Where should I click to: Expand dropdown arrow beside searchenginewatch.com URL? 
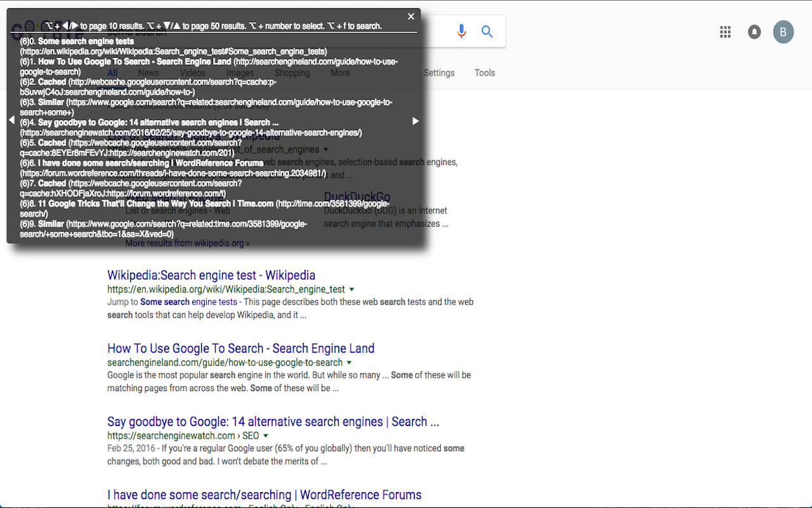tap(266, 436)
